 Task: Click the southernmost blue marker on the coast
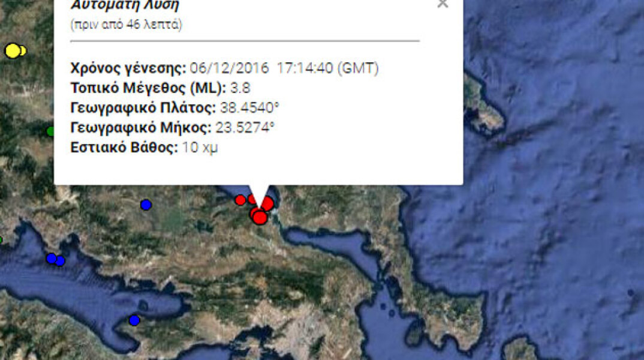pos(134,320)
